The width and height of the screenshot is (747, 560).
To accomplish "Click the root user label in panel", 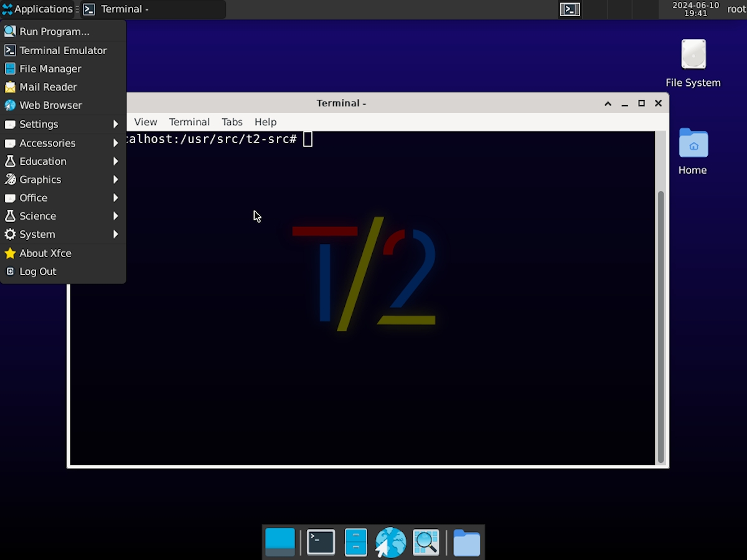I will [x=736, y=9].
